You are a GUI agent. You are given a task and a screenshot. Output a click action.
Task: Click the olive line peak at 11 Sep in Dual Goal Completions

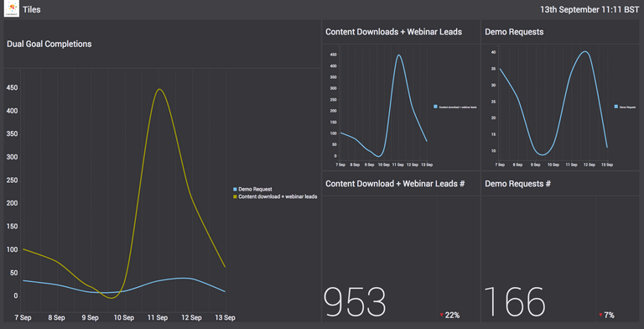pyautogui.click(x=159, y=89)
